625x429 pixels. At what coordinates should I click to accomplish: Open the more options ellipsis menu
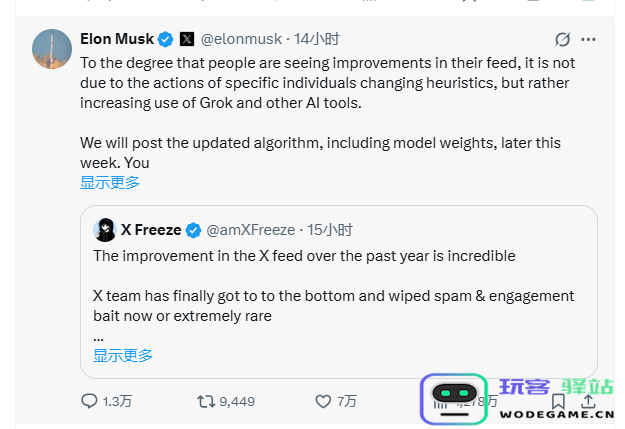pyautogui.click(x=588, y=40)
